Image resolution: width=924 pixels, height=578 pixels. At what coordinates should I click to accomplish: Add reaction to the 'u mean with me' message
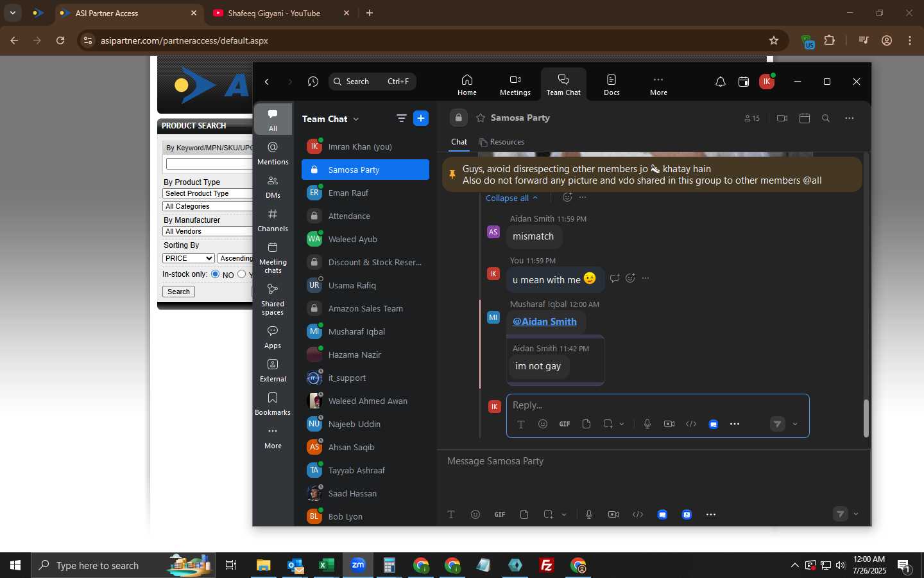tap(630, 278)
